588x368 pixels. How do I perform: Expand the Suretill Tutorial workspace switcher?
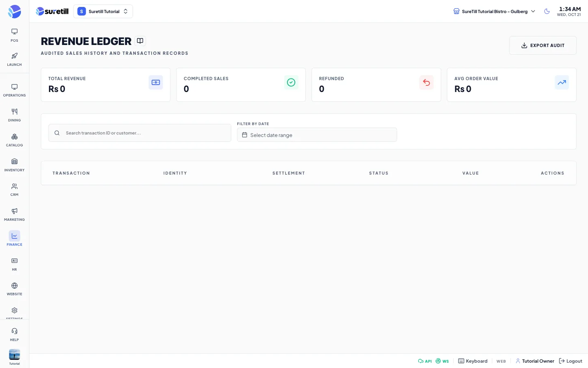[x=103, y=11]
